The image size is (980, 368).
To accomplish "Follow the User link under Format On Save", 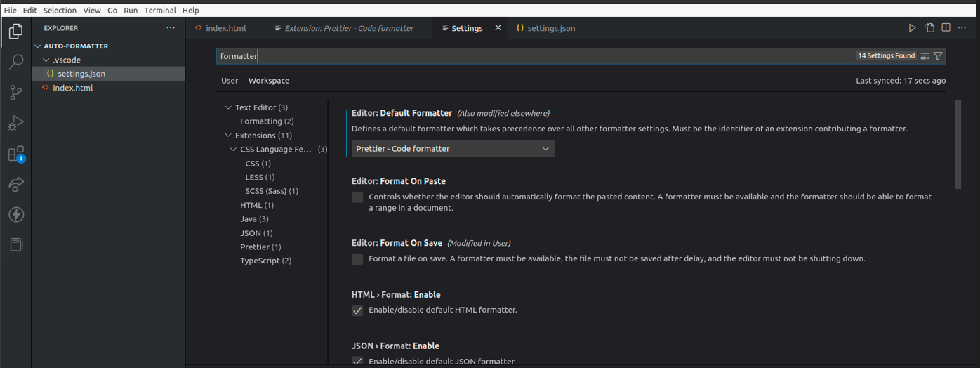I will [x=501, y=244].
